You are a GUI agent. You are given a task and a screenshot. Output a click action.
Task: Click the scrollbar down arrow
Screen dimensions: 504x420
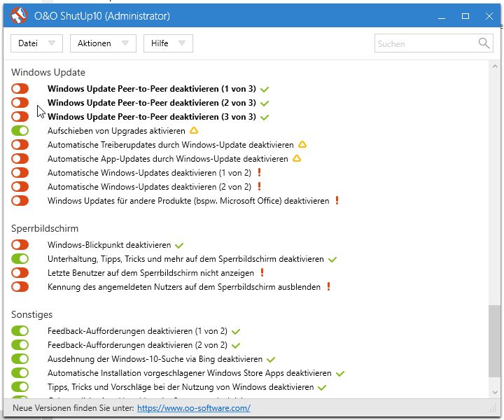tap(494, 393)
